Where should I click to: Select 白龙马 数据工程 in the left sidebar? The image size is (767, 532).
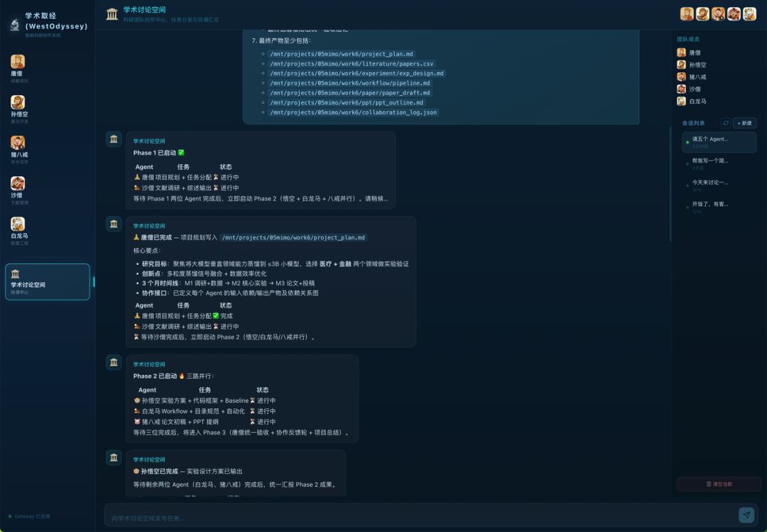(x=18, y=227)
